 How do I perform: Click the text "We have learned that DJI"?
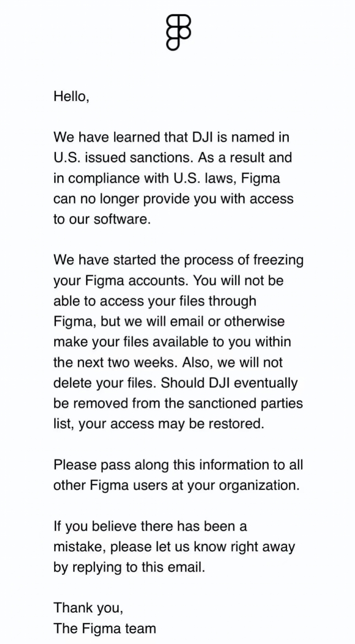(x=133, y=137)
